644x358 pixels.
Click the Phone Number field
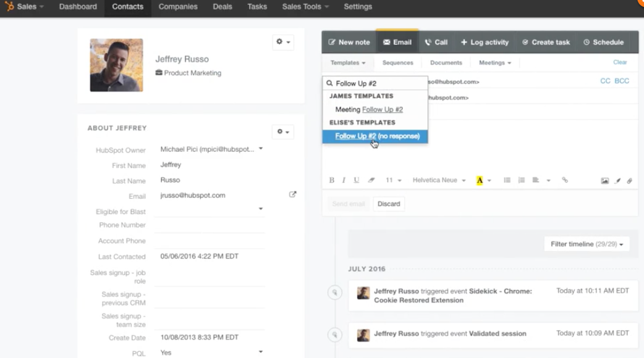(x=211, y=225)
